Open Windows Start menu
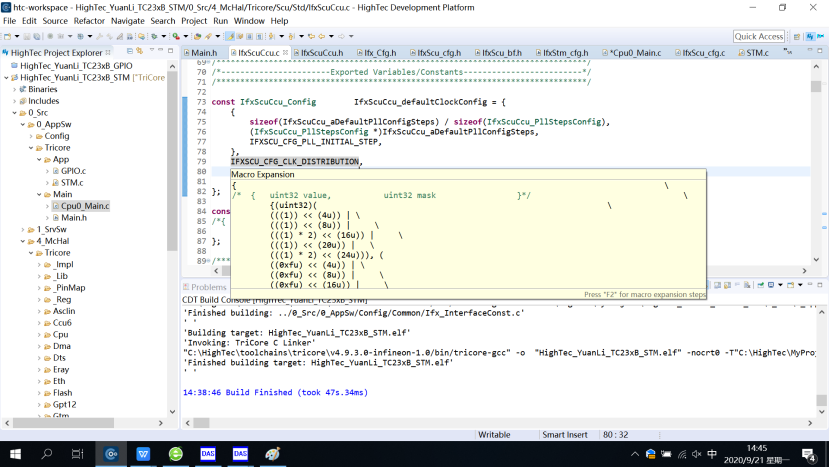This screenshot has width=830, height=467. 15,454
